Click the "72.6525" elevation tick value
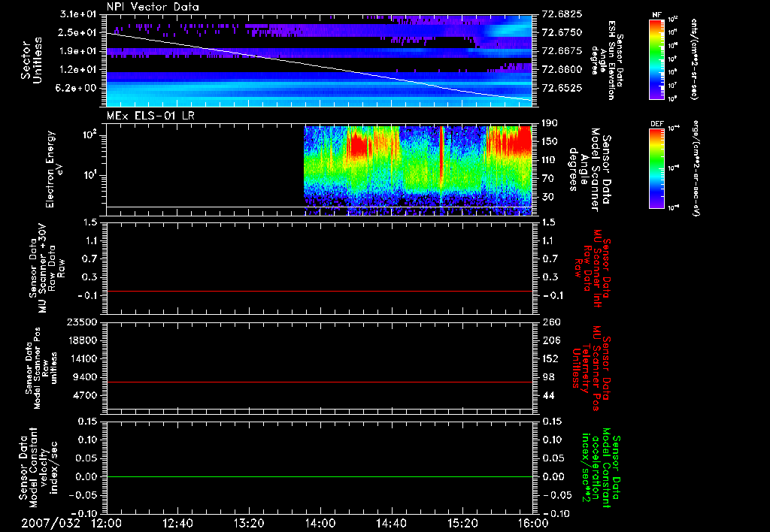Image resolution: width=770 pixels, height=532 pixels. click(x=562, y=89)
